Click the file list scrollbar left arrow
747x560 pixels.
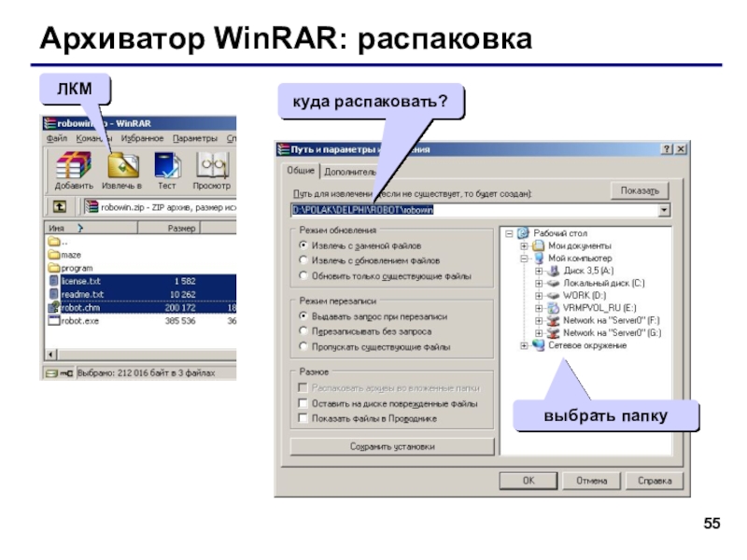(51, 355)
